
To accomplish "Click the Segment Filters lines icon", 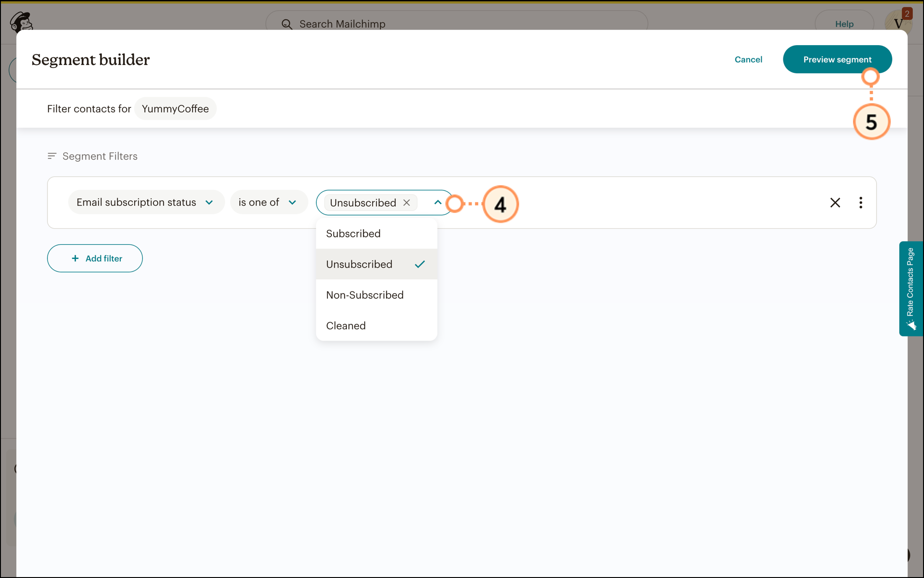I will (x=52, y=156).
